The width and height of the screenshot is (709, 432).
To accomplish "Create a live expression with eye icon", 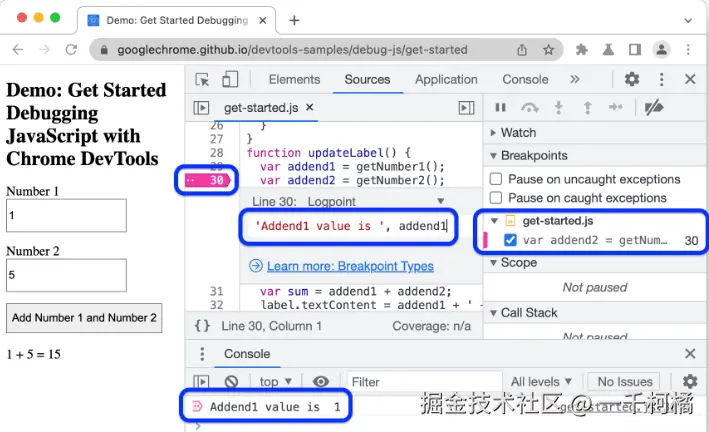I will (321, 382).
